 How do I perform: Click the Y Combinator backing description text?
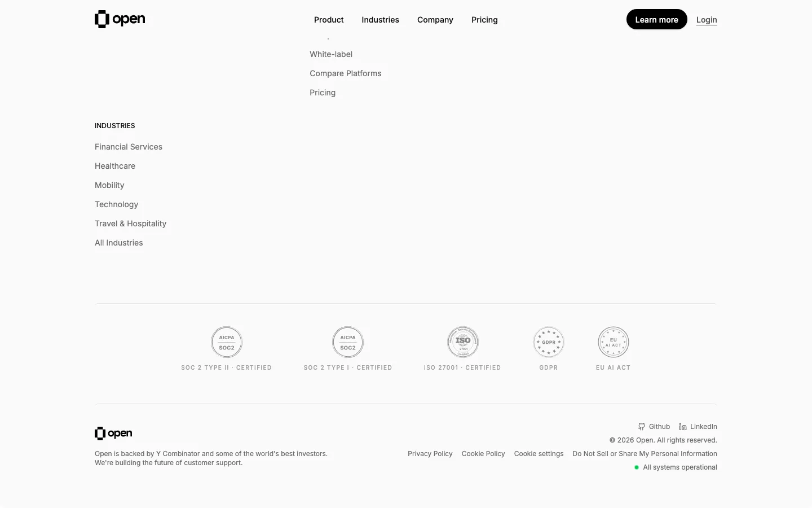point(211,458)
